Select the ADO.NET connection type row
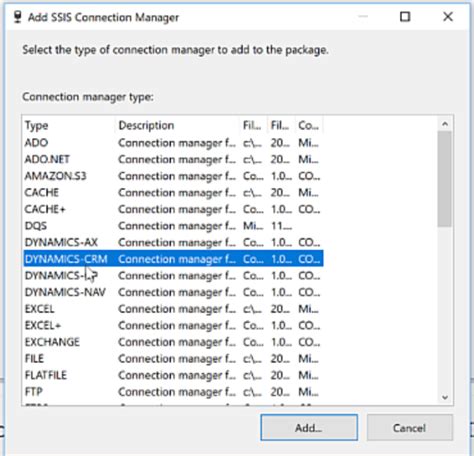The image size is (474, 456). tap(173, 159)
